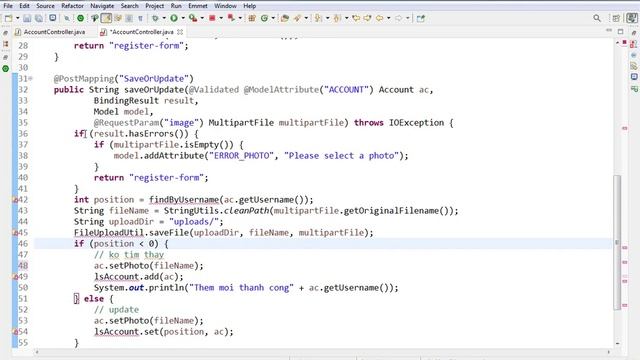This screenshot has height=360, width=640.
Task: Click FileUploadUtil on line 45
Action: point(109,233)
